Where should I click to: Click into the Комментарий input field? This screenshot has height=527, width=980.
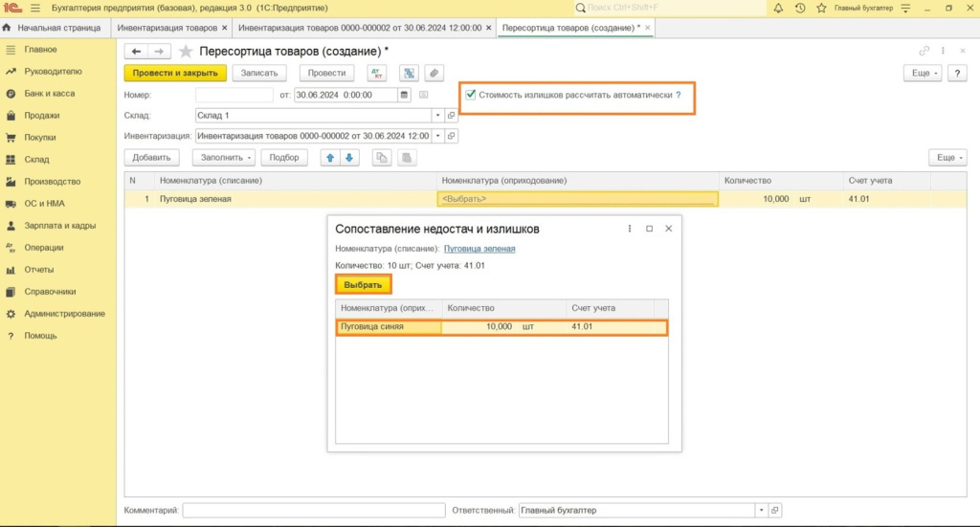coord(313,510)
